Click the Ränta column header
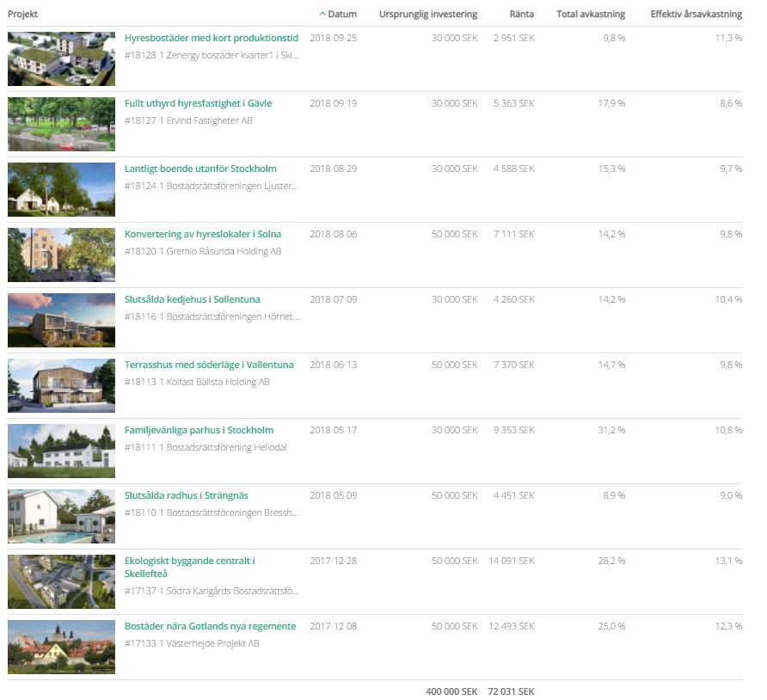This screenshot has width=767, height=700. click(521, 15)
